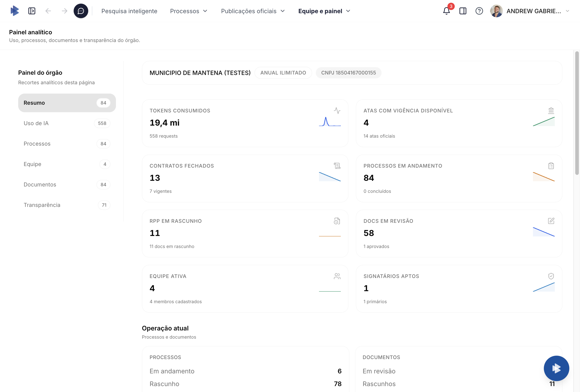
Task: Open the notifications bell
Action: point(446,11)
